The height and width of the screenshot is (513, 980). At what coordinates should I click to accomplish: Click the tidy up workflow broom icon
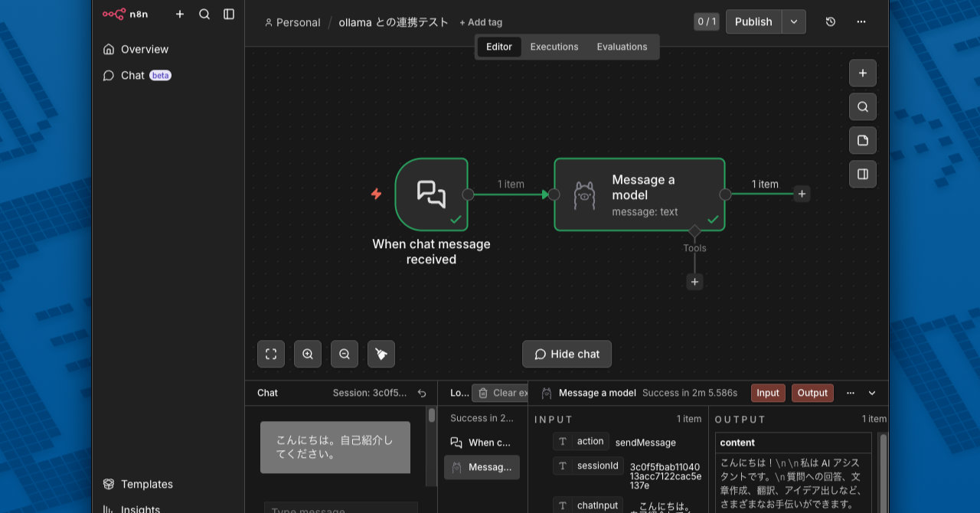[381, 354]
